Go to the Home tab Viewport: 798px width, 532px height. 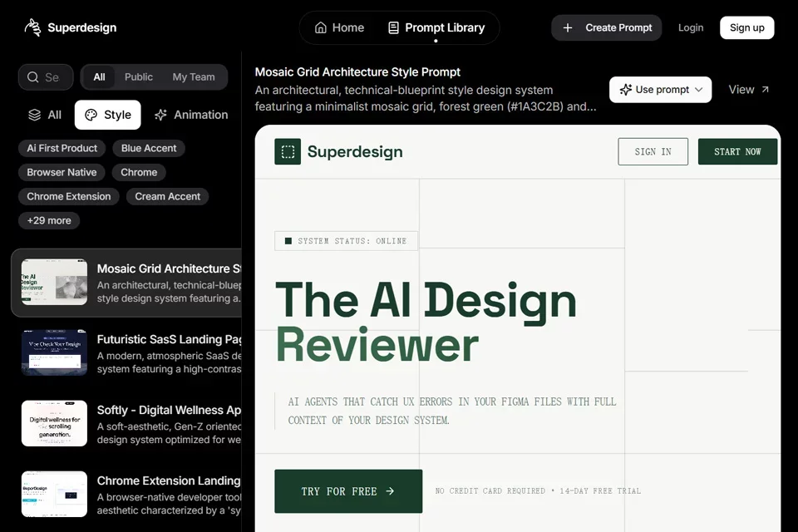pos(339,27)
